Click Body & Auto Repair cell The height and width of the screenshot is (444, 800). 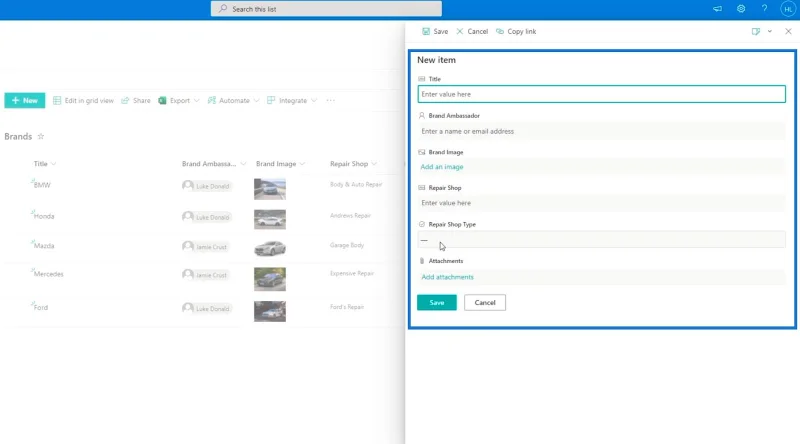click(356, 184)
